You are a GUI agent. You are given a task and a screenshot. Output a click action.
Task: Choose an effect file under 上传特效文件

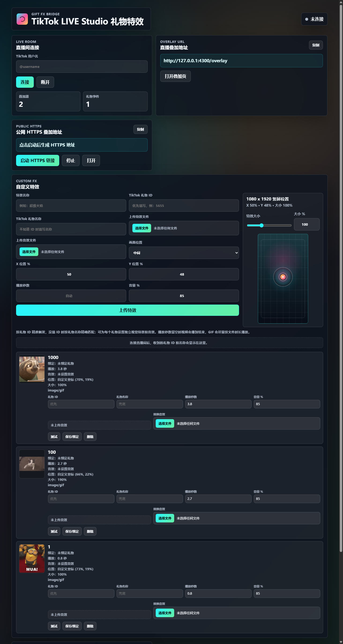141,228
